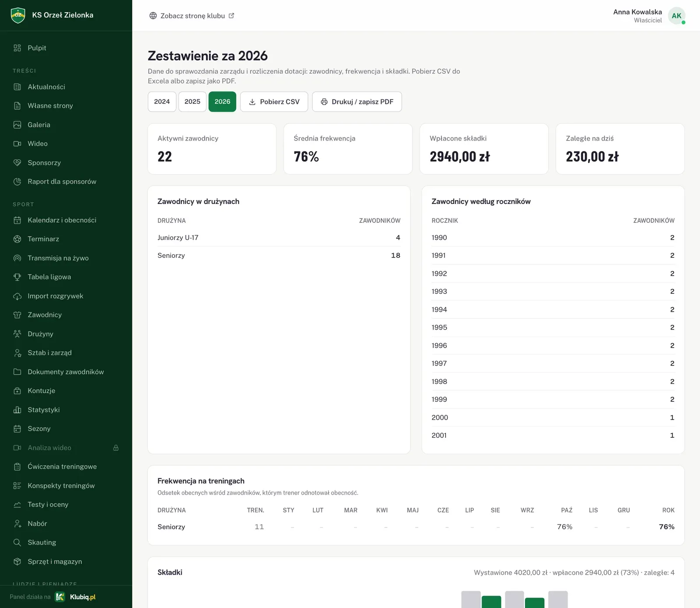Download data with Pobierz CSV

coord(274,102)
